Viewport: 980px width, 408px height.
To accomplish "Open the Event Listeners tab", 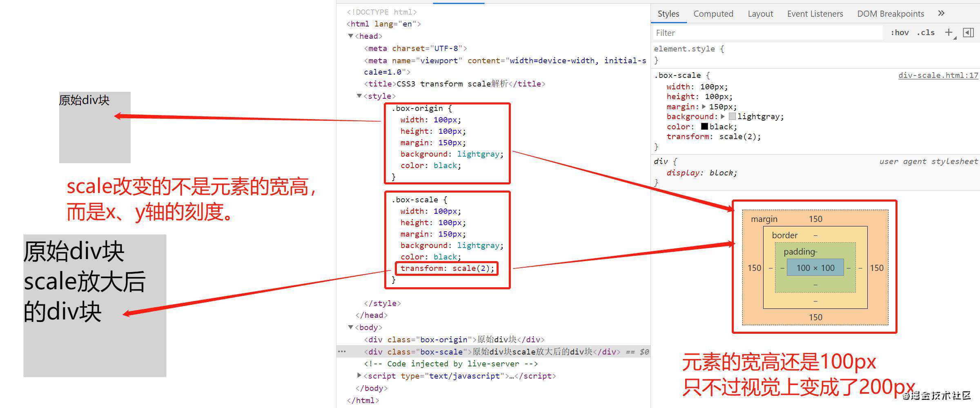I will tap(815, 13).
